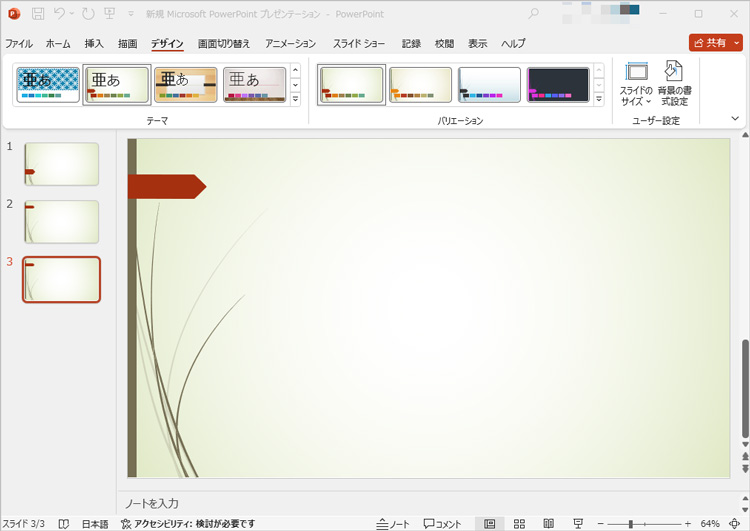Select slide 2 thumbnail
Screen dimensions: 750x531
(x=62, y=222)
